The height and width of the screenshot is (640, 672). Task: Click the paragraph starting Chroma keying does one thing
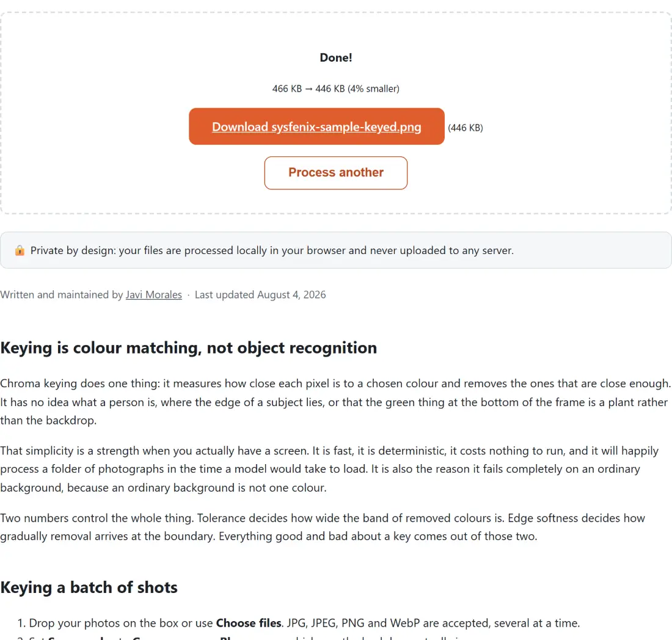click(335, 402)
